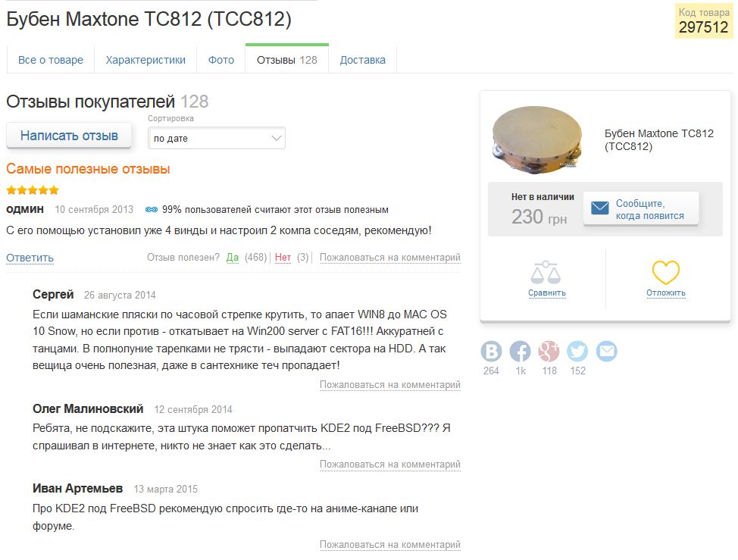Share on Google Plus icon
Image resolution: width=738 pixels, height=560 pixels.
549,351
